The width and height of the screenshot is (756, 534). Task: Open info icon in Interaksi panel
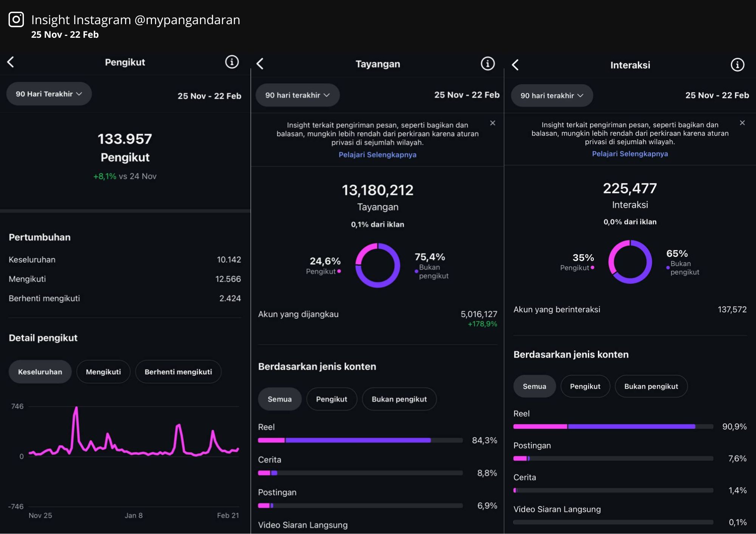(x=737, y=65)
